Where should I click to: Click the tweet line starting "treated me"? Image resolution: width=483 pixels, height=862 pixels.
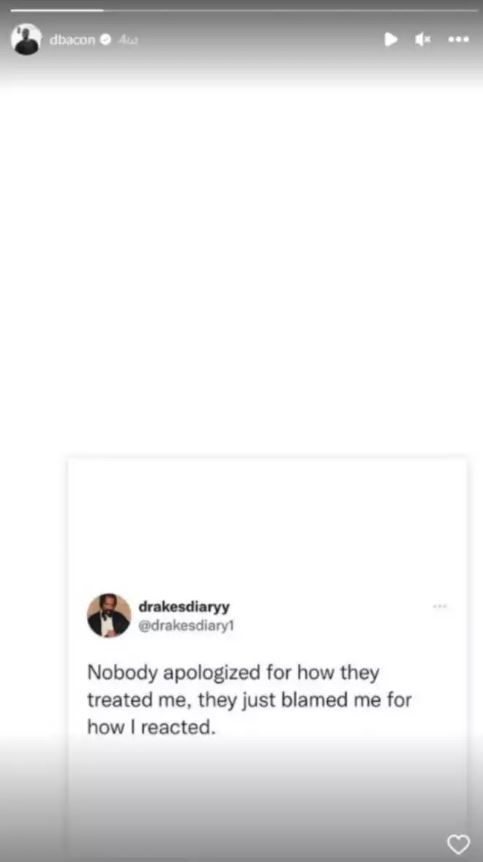pos(249,700)
